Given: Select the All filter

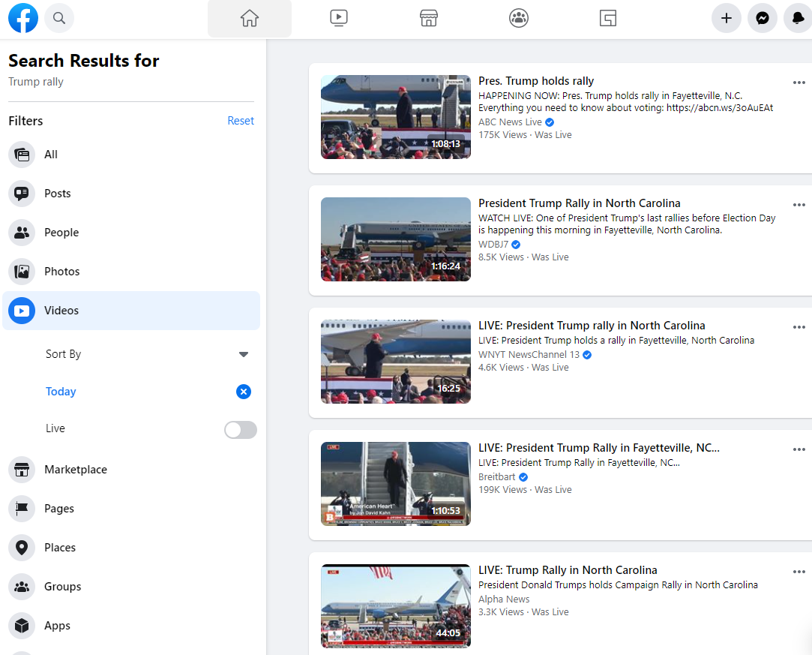Looking at the screenshot, I should pos(131,155).
